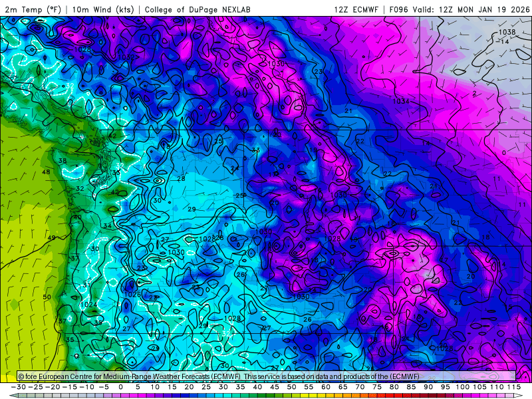Screen dimensions: 532x399
Task: Click the 0 tick on the color scale
Action: point(121,387)
